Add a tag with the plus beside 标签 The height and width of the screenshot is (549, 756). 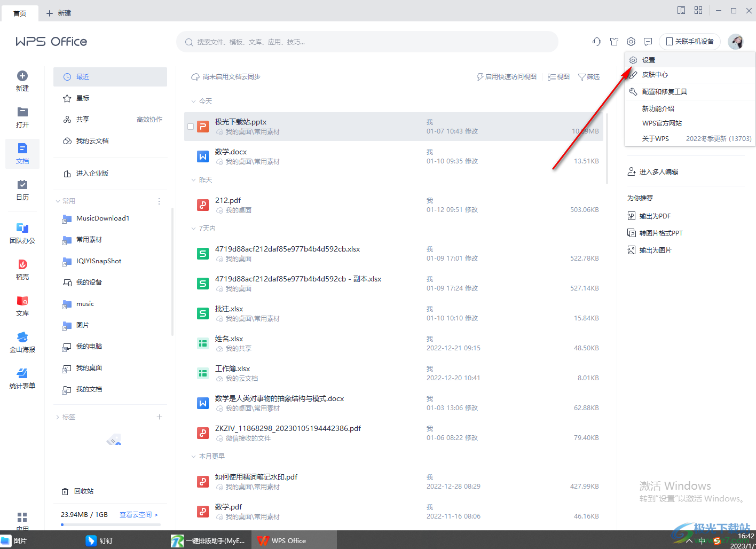point(159,417)
